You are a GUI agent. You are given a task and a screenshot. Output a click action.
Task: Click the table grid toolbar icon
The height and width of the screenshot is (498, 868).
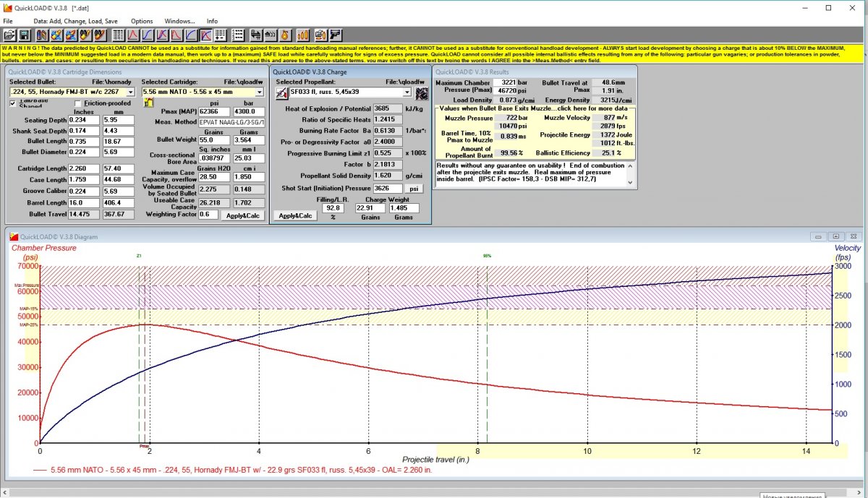119,35
